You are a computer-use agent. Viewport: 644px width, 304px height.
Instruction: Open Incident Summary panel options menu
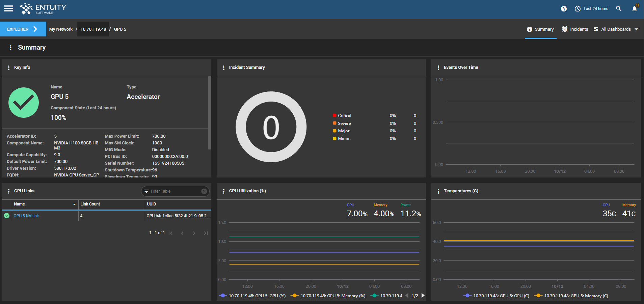pyautogui.click(x=224, y=68)
